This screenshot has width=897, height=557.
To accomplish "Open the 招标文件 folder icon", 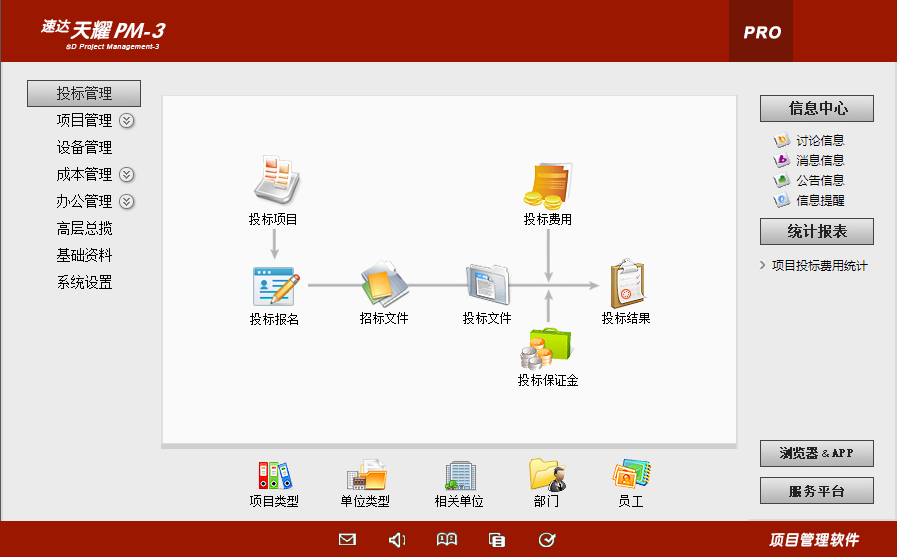I will pos(384,285).
